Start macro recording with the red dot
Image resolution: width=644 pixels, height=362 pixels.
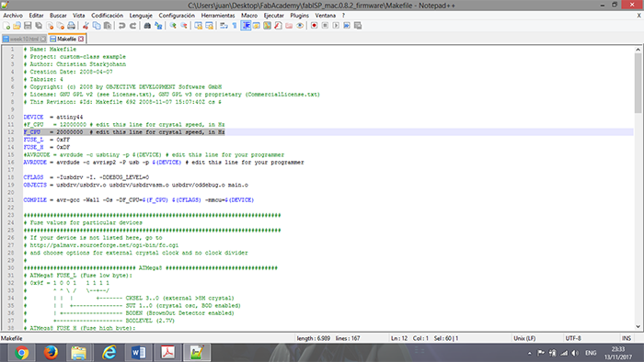[315, 26]
